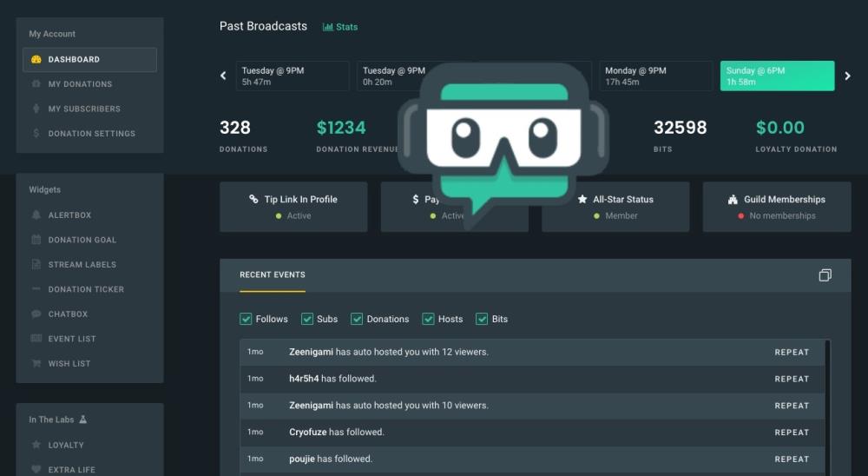Open the Tip Link In Profile card
The height and width of the screenshot is (476, 868).
pyautogui.click(x=293, y=207)
